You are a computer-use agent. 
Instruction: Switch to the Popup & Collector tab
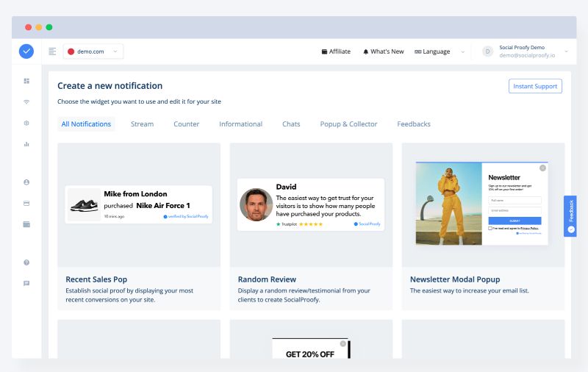click(348, 124)
